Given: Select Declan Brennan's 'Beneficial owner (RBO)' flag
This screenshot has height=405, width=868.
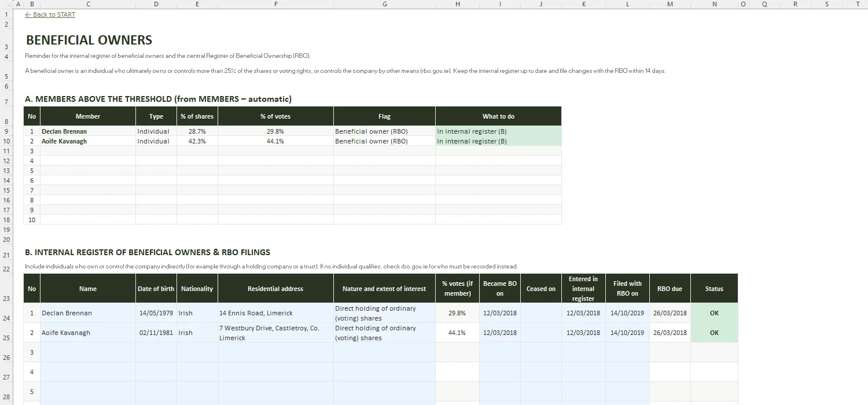Looking at the screenshot, I should pyautogui.click(x=384, y=131).
